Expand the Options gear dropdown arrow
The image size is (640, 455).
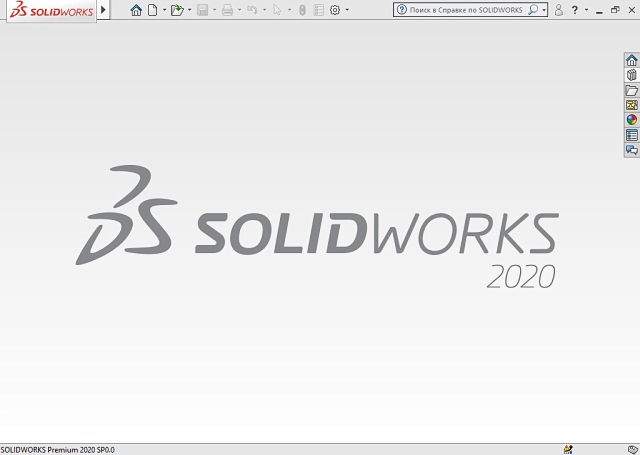point(347,10)
